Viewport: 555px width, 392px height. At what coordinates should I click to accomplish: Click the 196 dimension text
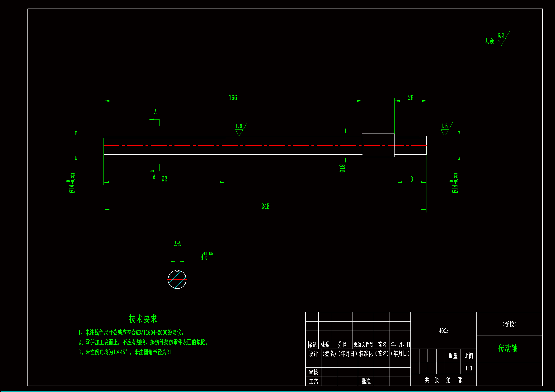click(233, 97)
